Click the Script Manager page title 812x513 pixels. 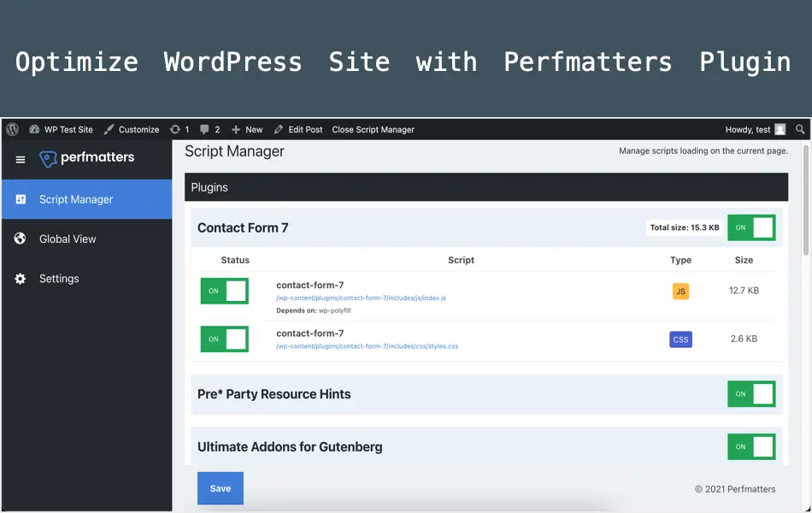(234, 151)
